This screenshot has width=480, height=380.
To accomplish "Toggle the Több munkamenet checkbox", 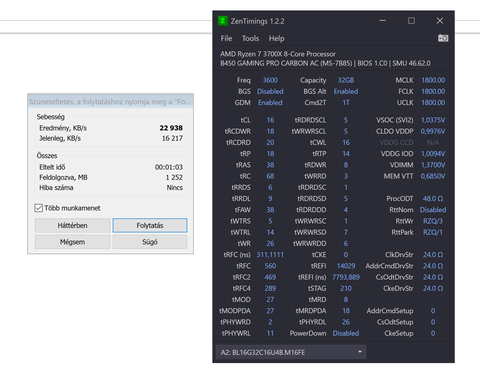I will click(x=39, y=208).
